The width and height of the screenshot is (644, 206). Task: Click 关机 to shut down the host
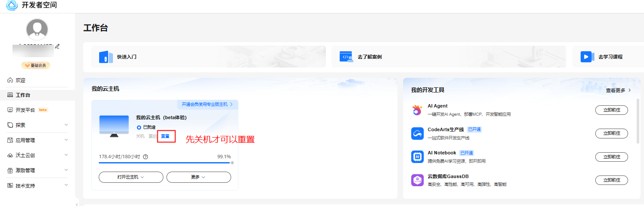(x=141, y=136)
